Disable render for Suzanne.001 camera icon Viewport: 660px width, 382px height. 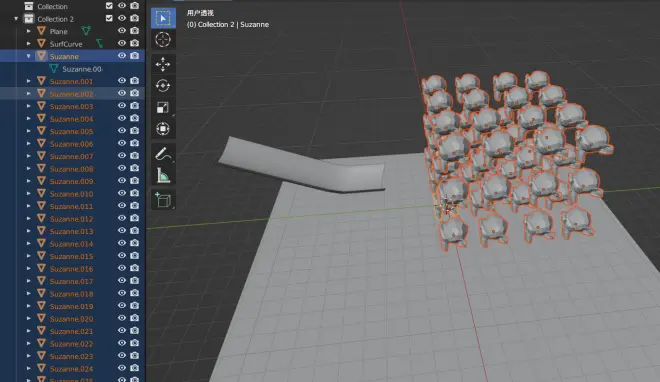[135, 81]
